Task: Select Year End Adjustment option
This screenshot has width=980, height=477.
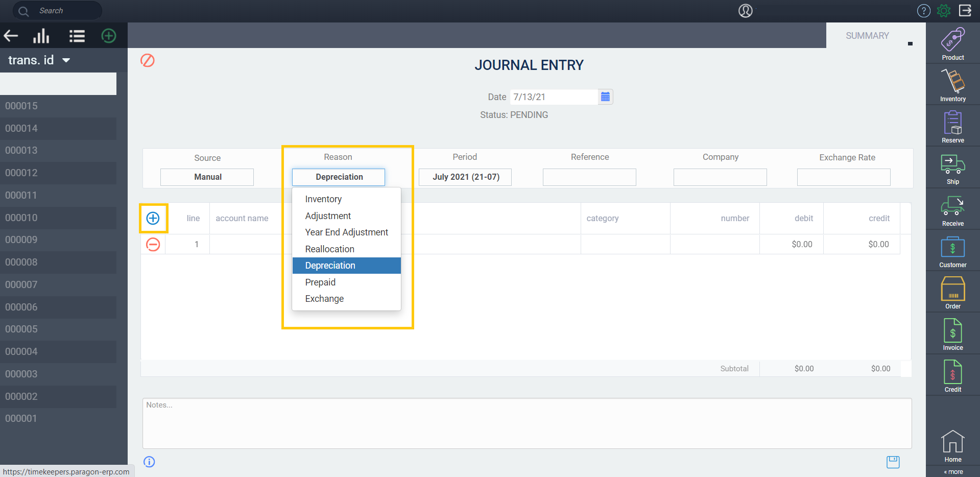Action: pyautogui.click(x=346, y=232)
